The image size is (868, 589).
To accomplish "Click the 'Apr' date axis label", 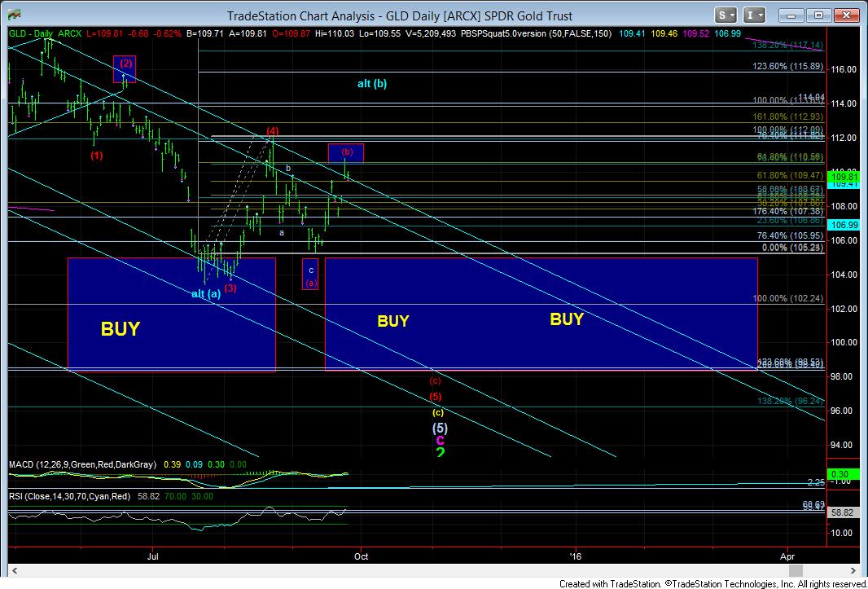I will (x=787, y=556).
